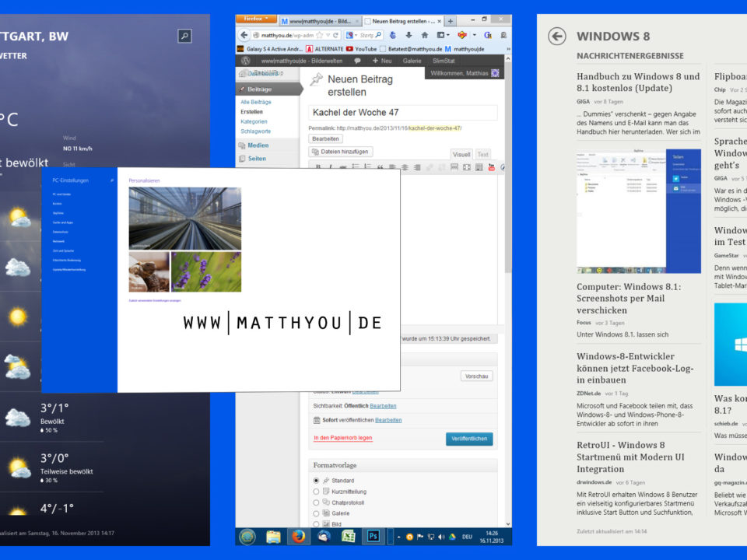Viewport: 747px width, 560px height.
Task: Open Firefox downloads arrow icon
Action: tap(408, 35)
